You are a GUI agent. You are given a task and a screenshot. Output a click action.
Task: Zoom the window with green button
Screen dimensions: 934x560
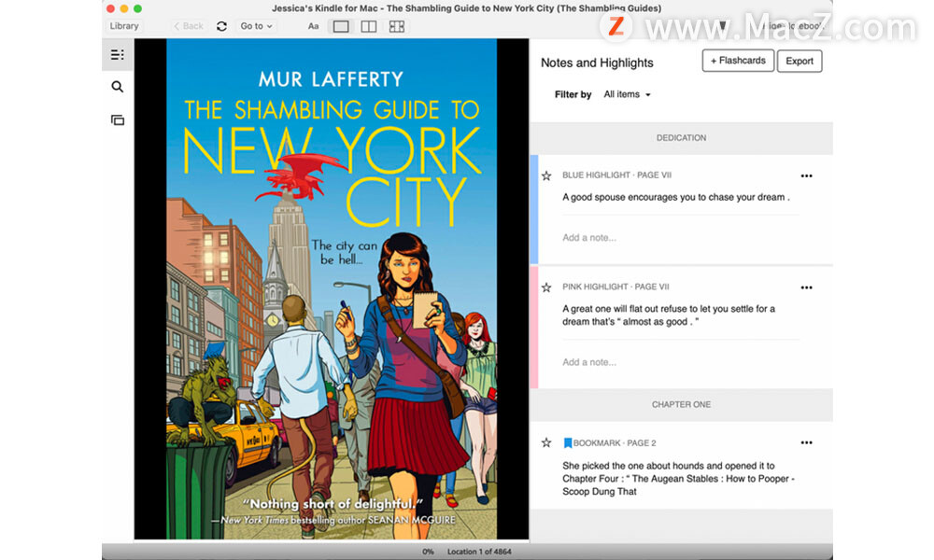coord(137,8)
